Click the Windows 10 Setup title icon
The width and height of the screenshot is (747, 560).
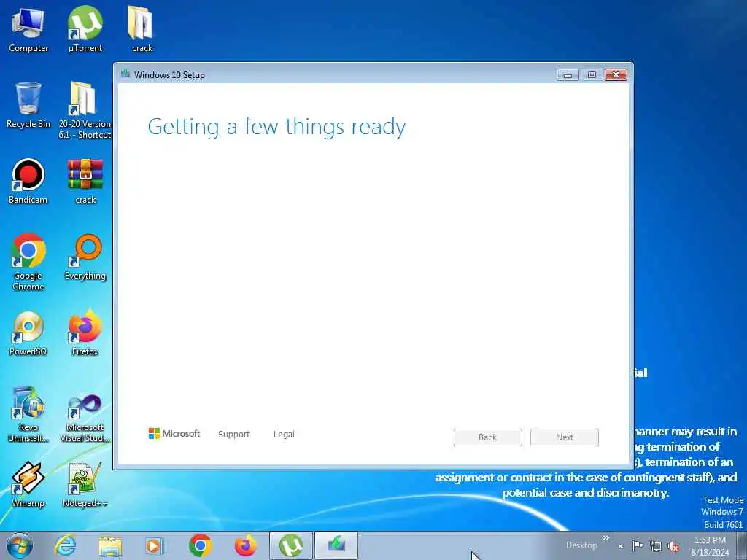point(125,74)
